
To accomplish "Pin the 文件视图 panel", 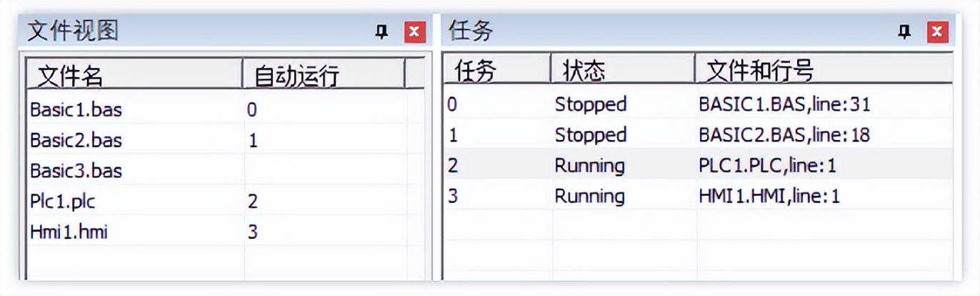I will coord(381,32).
